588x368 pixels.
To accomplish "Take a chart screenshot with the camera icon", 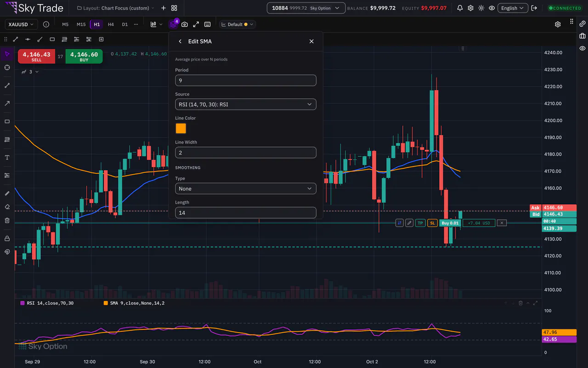I will (x=184, y=24).
